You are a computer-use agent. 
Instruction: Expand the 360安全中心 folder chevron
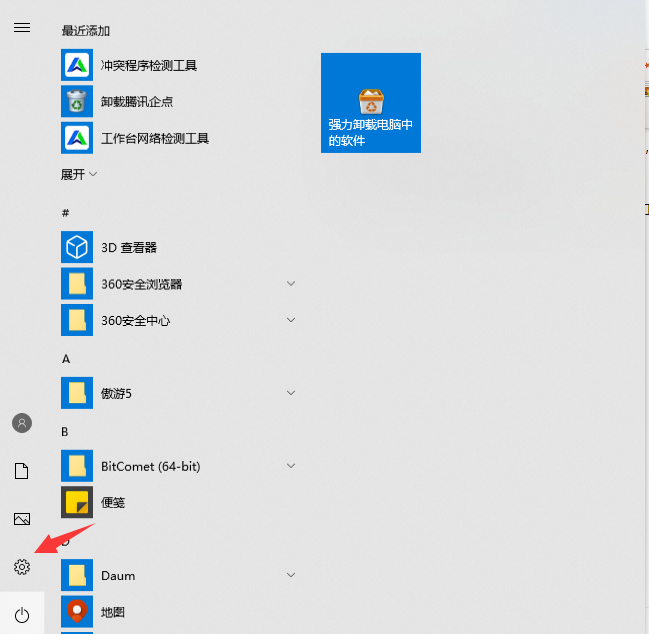coord(291,320)
